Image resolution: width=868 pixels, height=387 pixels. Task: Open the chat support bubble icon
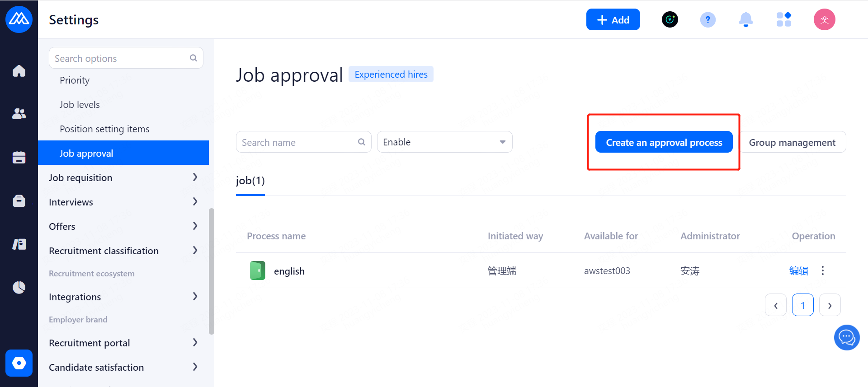coord(846,337)
